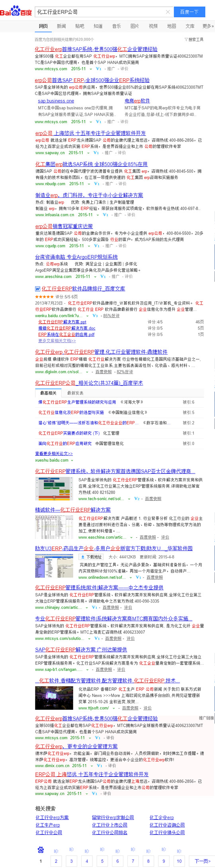Viewport: 215px width, 868px height.
Task: Click the paw icon above page 5
Action: coord(102,849)
